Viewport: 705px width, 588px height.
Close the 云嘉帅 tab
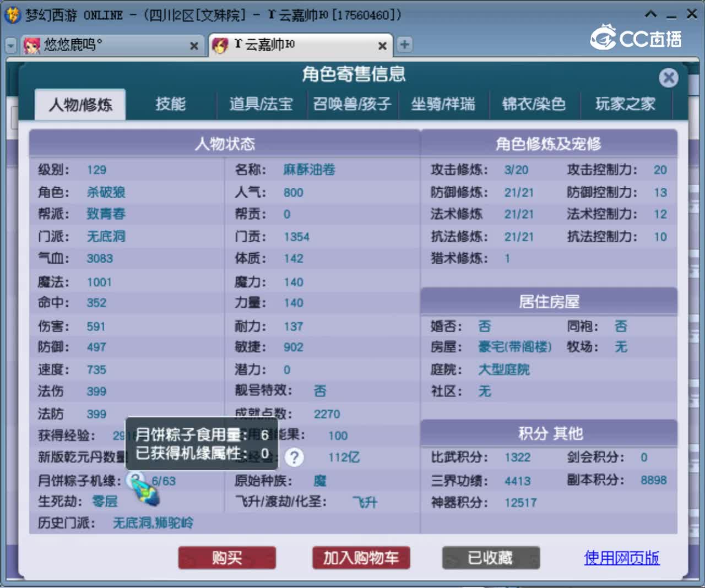pos(382,46)
